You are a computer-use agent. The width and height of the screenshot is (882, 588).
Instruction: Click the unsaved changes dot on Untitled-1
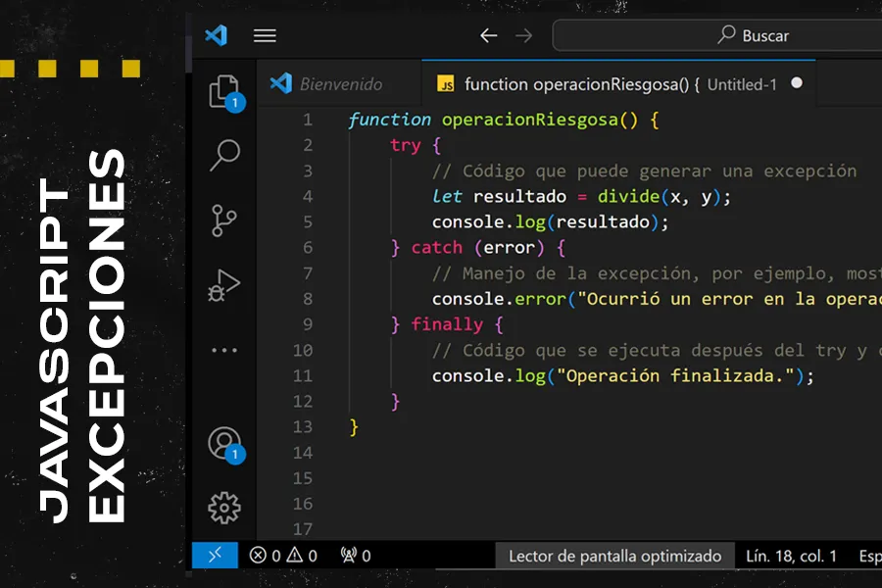796,84
